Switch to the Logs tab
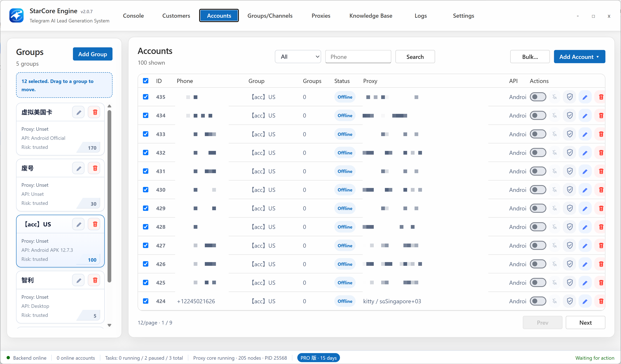Screen dimensions: 621x364 click(x=421, y=15)
